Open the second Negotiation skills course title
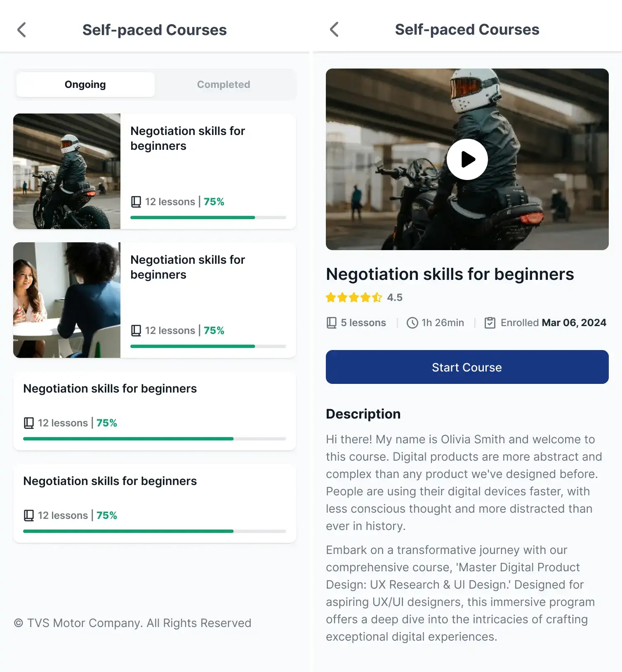The image size is (622, 672). pyautogui.click(x=188, y=267)
